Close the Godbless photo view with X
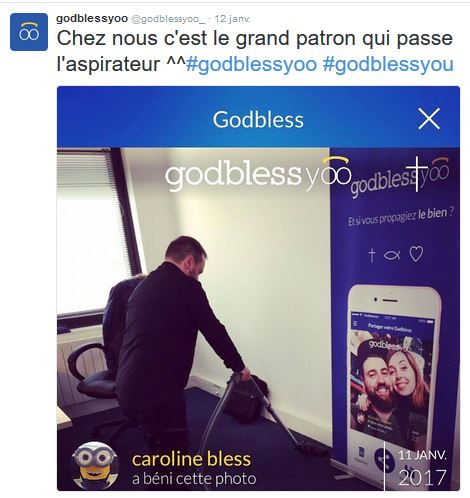Screen dimensions: 470x498 (x=429, y=119)
